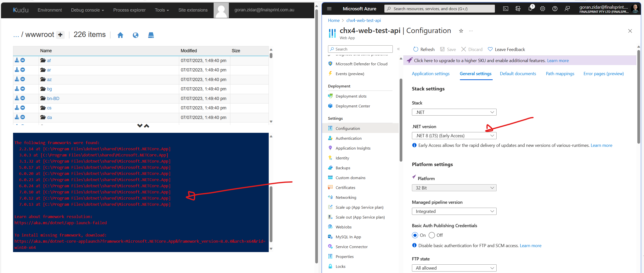The height and width of the screenshot is (273, 644).
Task: Open more options ellipsis beside Configuration title
Action: pos(471,31)
